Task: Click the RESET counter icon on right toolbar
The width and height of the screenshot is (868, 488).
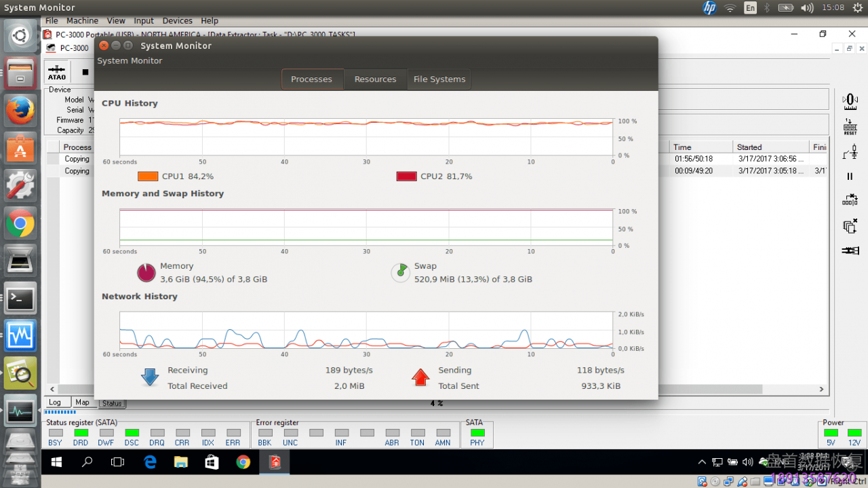Action: pos(850,127)
